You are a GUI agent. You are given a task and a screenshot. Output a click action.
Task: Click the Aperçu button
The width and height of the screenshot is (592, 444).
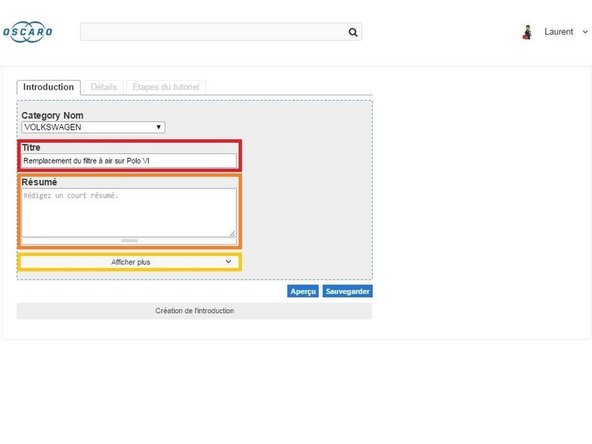(303, 291)
